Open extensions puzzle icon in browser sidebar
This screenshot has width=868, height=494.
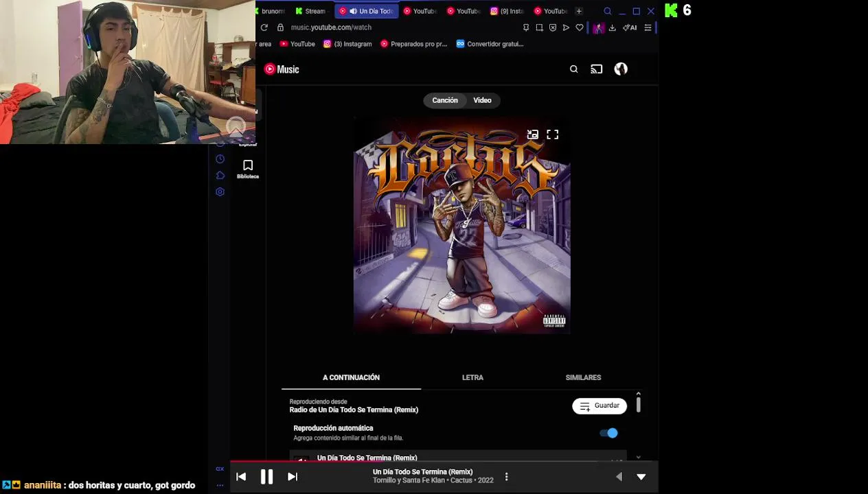(220, 176)
